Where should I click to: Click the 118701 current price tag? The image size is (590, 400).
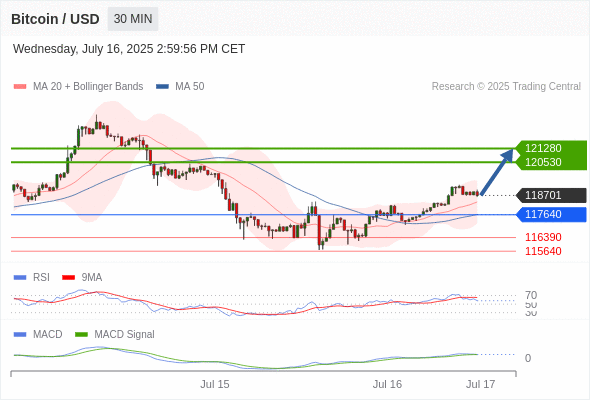(551, 195)
